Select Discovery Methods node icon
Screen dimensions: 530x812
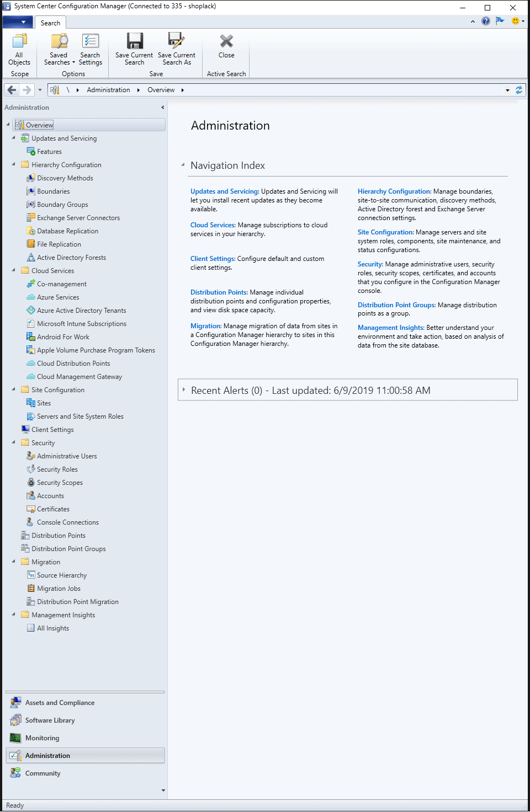[x=31, y=178]
